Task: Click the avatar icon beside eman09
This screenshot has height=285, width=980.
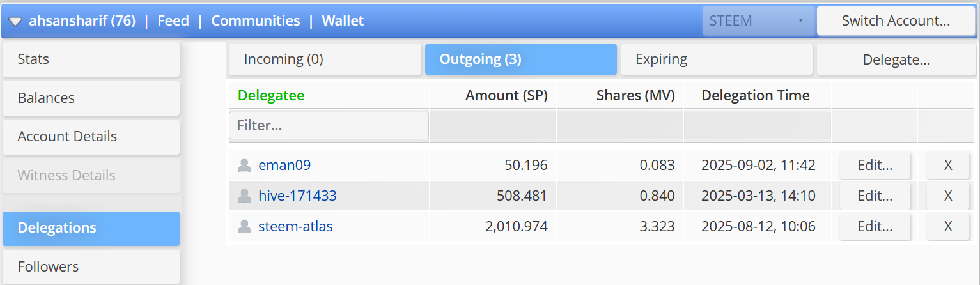Action: point(244,166)
